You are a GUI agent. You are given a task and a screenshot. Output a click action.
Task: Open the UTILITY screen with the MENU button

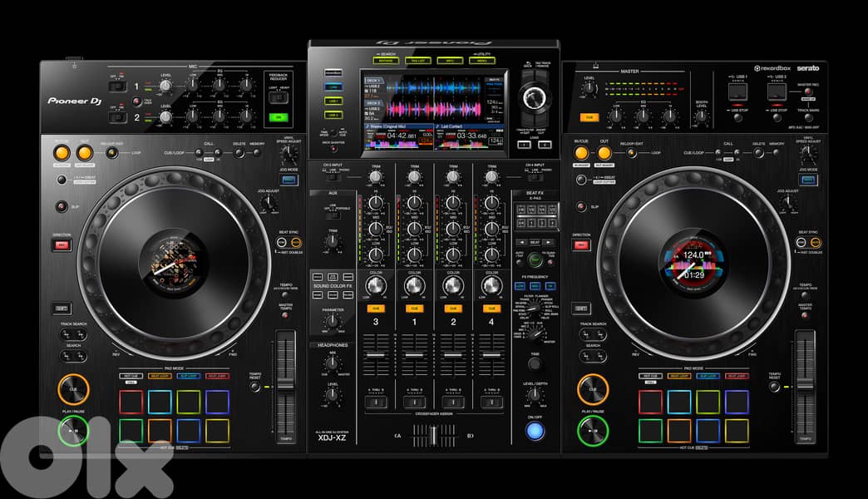(x=481, y=61)
